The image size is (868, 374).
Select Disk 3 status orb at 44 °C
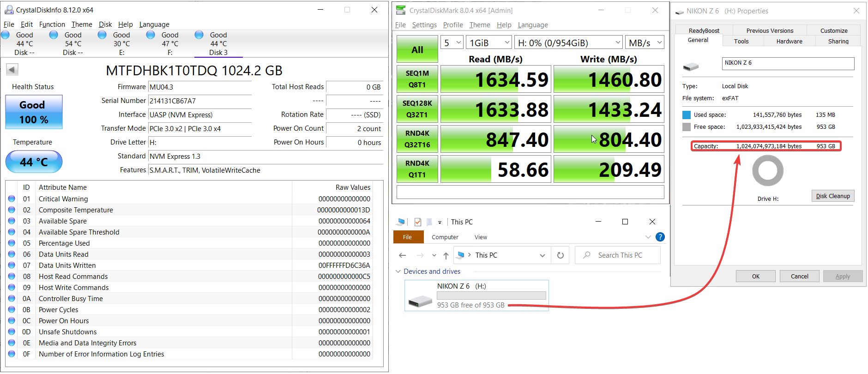pos(199,35)
